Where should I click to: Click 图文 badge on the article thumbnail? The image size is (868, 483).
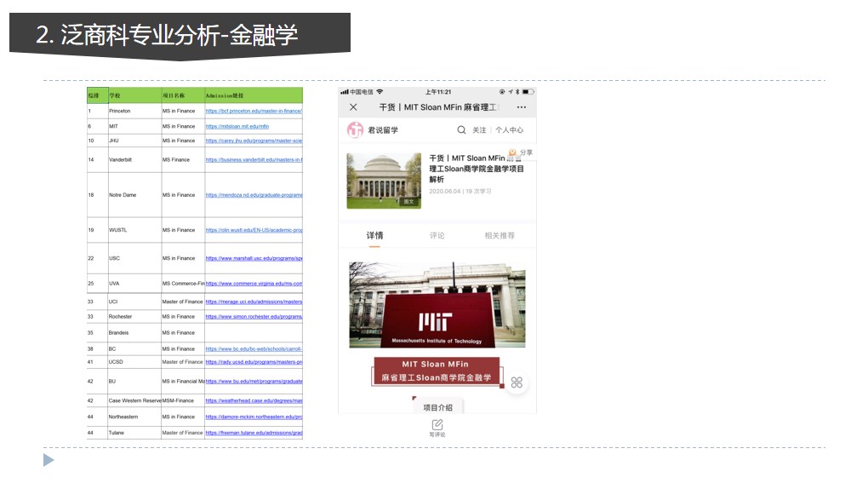(x=408, y=202)
